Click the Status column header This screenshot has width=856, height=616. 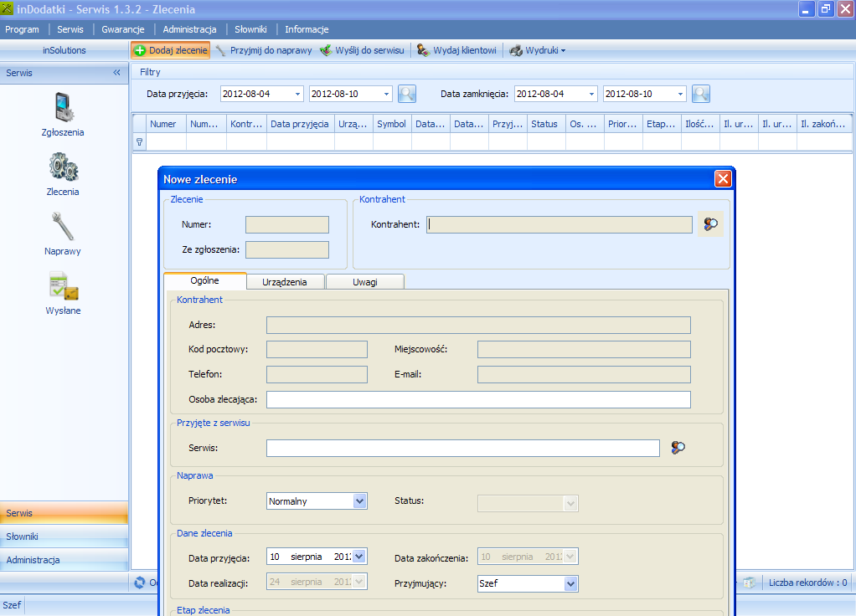coord(546,124)
